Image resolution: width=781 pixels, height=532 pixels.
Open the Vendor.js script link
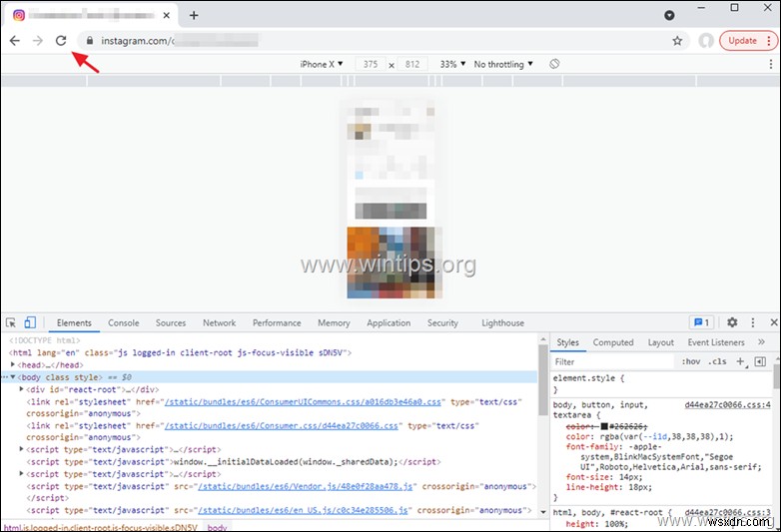point(306,486)
